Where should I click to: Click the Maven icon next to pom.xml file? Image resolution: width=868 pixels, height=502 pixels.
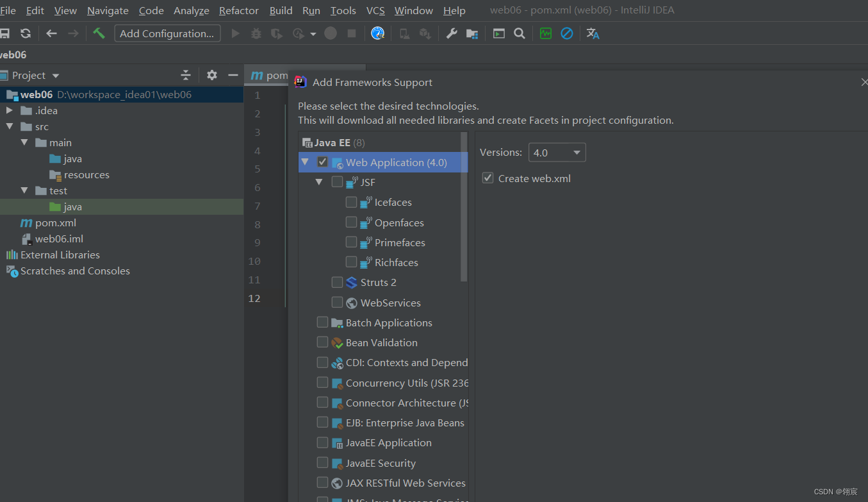pos(26,223)
